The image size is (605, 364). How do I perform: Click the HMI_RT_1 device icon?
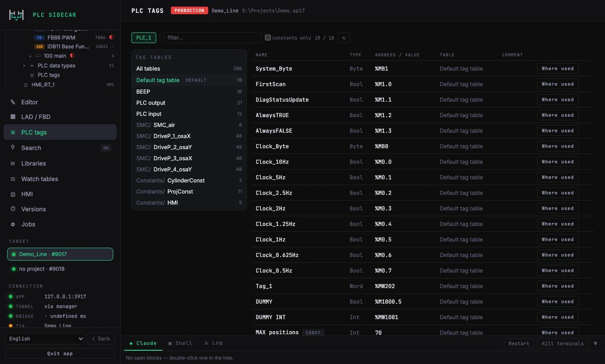point(26,85)
